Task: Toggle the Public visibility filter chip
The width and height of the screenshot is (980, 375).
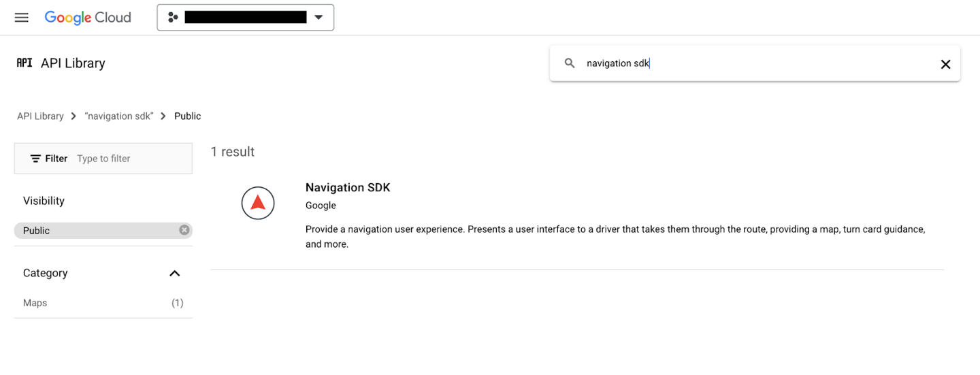Action: [37, 231]
